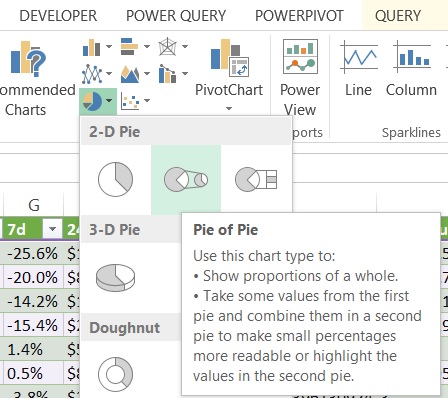Image resolution: width=448 pixels, height=398 pixels.
Task: Expand the bar chart dropdown arrow
Action: point(147,47)
